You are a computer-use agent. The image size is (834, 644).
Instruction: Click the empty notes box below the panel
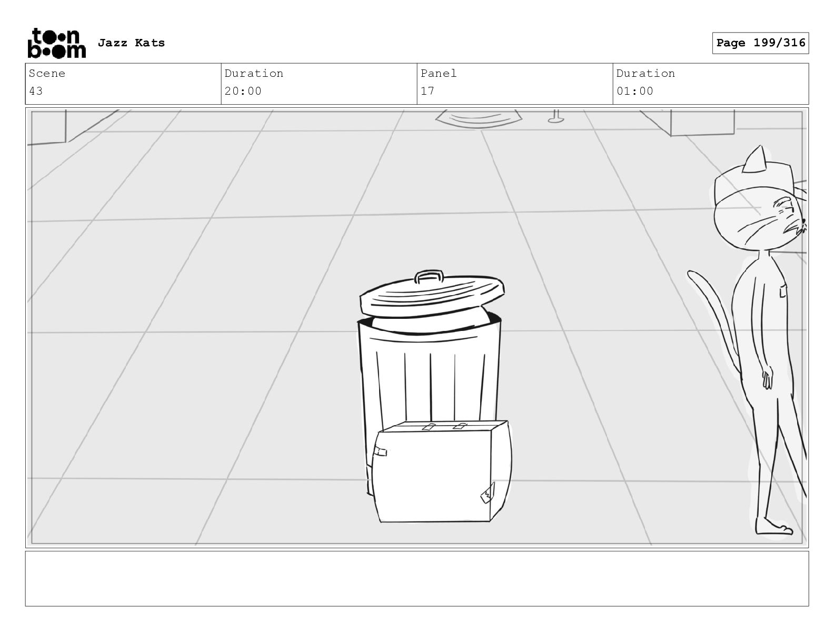[417, 578]
